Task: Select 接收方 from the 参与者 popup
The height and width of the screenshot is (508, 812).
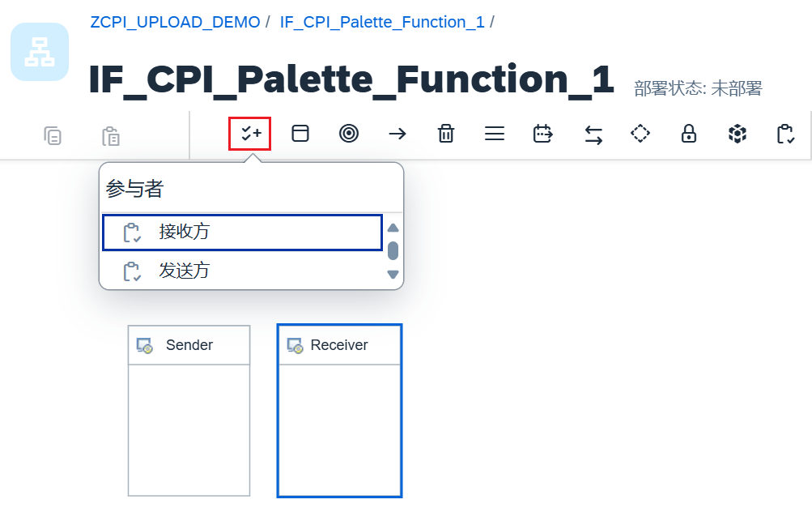Action: click(x=241, y=233)
